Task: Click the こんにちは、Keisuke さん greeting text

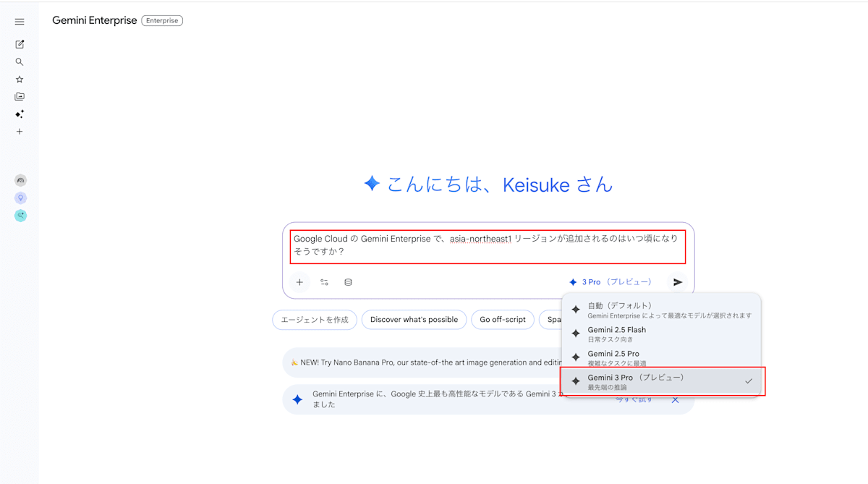Action: click(499, 184)
